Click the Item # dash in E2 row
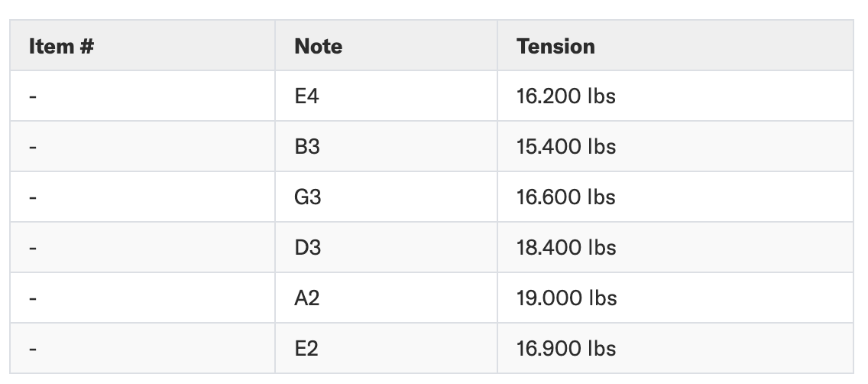This screenshot has width=868, height=384. 33,350
